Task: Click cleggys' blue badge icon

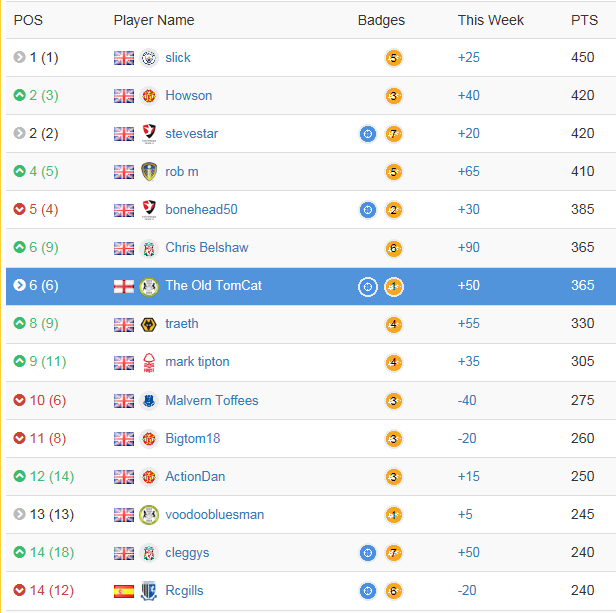Action: pyautogui.click(x=368, y=552)
